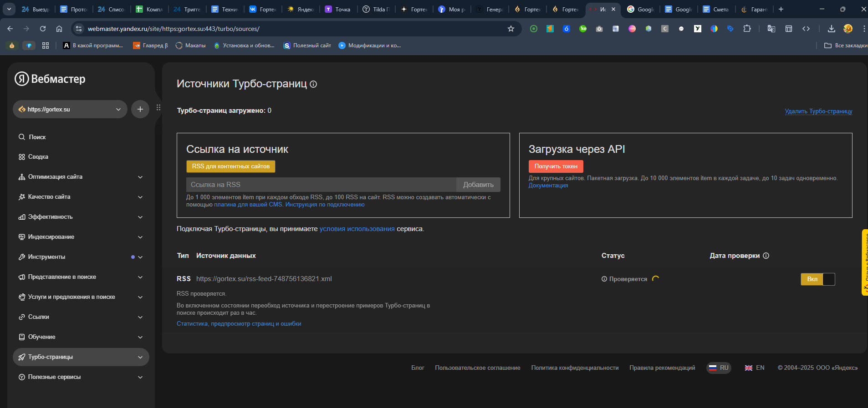
Task: Switch to the VK Гортек tab
Action: (262, 9)
